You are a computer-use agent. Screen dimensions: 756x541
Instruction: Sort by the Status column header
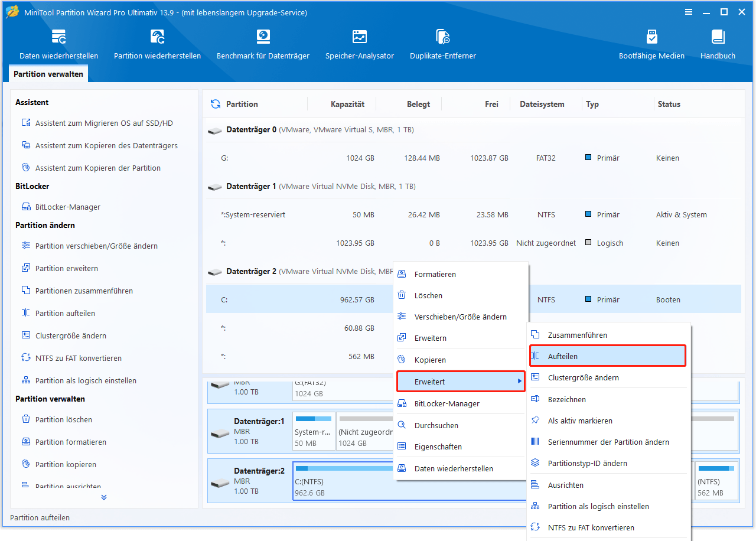pyautogui.click(x=669, y=104)
